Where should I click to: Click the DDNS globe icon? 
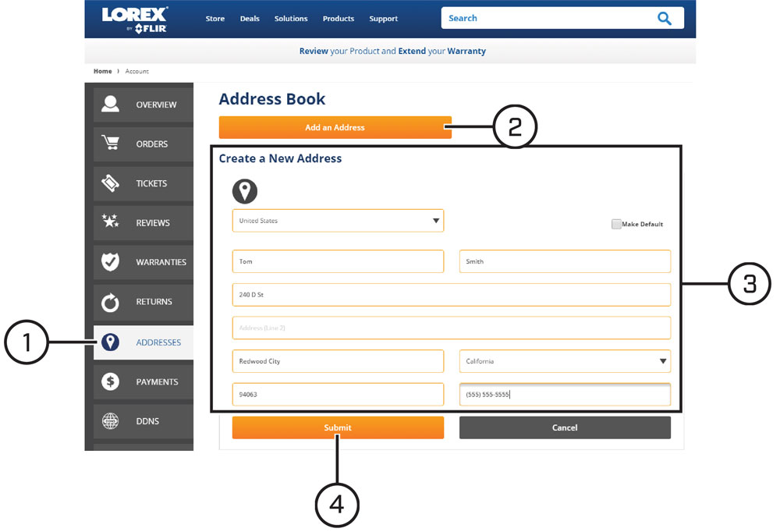coord(110,421)
